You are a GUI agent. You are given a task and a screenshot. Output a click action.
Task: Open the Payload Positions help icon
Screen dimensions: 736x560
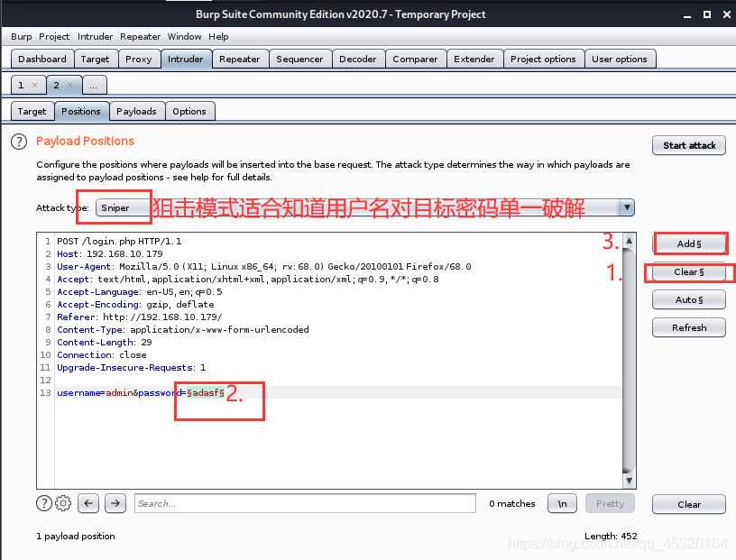pos(19,142)
